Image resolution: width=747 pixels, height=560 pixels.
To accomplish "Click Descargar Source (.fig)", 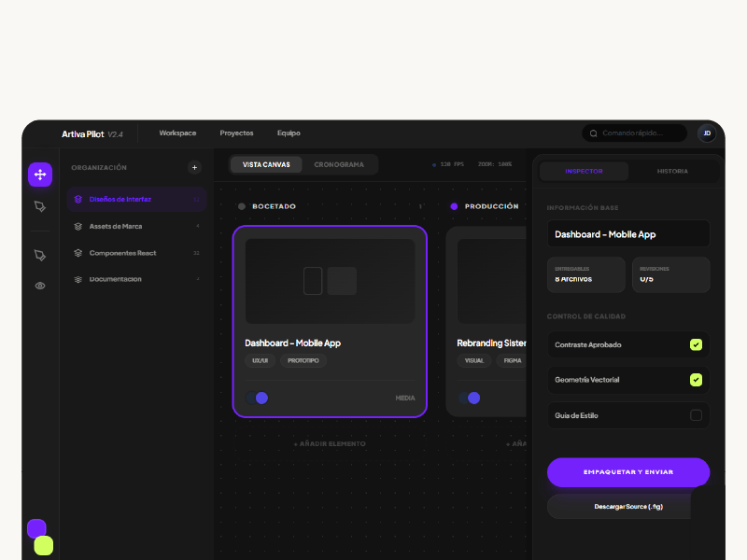I will click(627, 506).
